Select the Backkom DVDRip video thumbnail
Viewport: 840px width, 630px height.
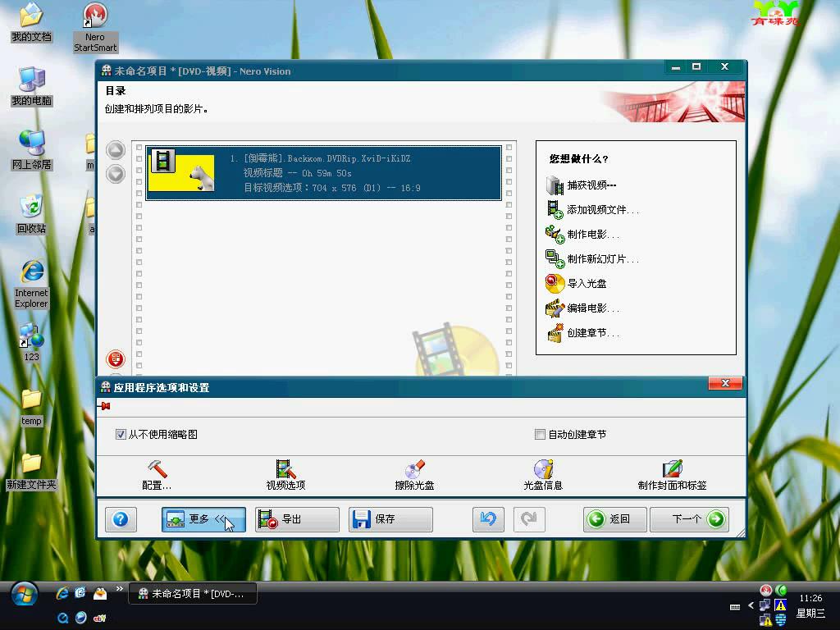coord(182,172)
